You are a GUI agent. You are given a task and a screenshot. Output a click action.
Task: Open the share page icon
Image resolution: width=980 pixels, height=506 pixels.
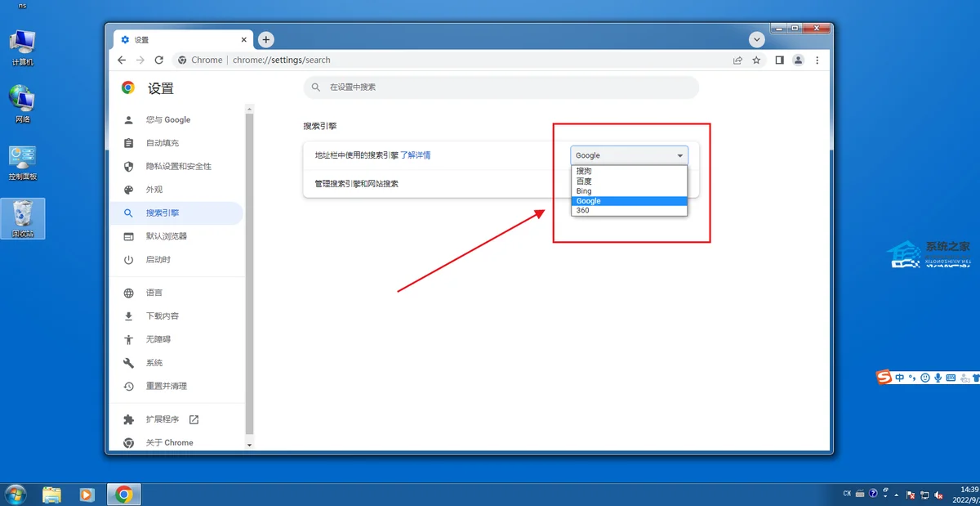[x=737, y=60]
